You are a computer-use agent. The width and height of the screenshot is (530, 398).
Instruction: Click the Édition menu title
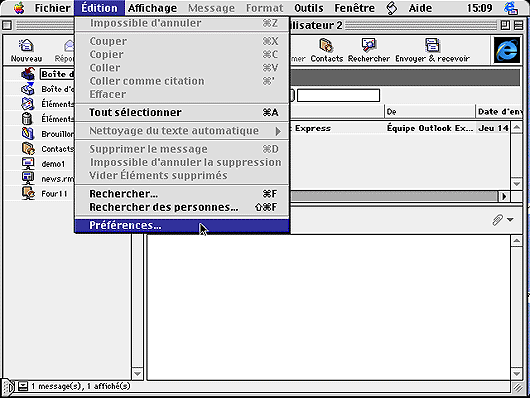click(99, 8)
